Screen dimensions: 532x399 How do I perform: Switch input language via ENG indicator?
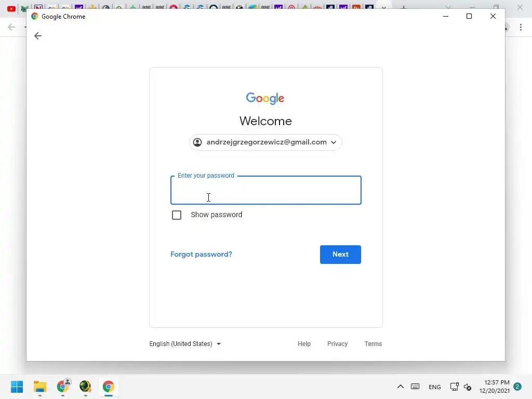tap(435, 387)
